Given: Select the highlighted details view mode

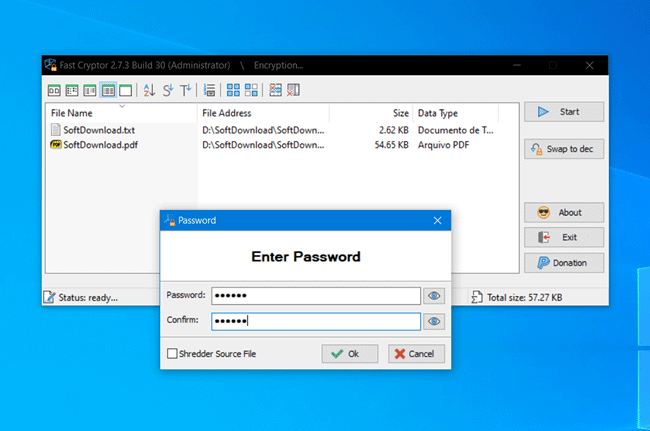Looking at the screenshot, I should tap(108, 90).
